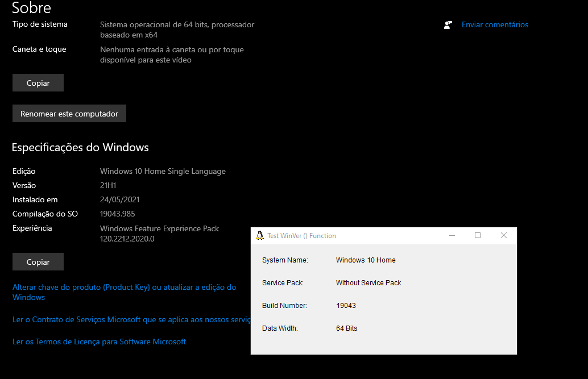Click the penguin icon in Test WinVer title bar
The height and width of the screenshot is (379, 588).
(259, 235)
